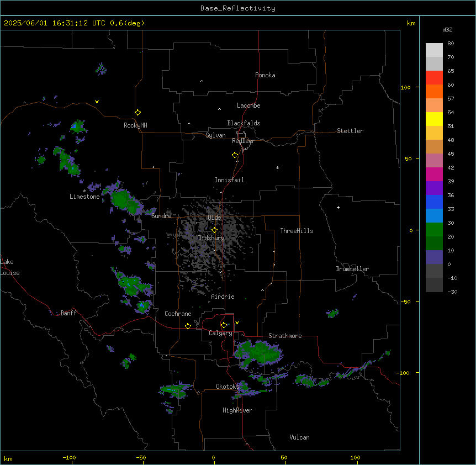The image size is (476, 465).
Task: Click the Sundre town label
Action: click(x=161, y=216)
